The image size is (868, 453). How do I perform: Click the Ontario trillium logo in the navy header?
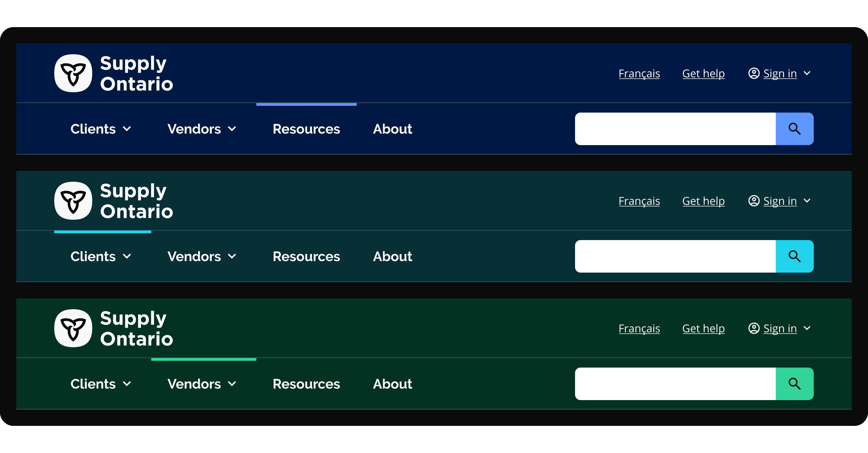tap(73, 73)
